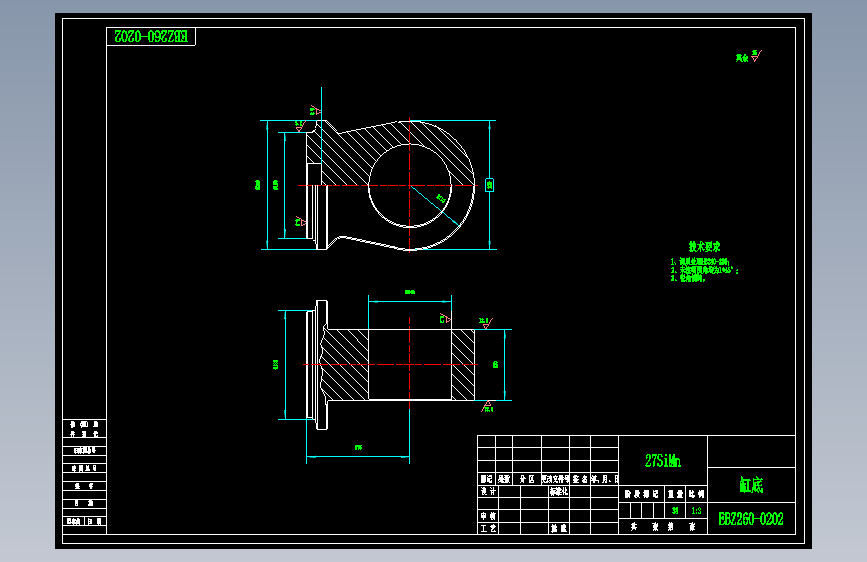Select the second technical requirement line
The height and width of the screenshot is (562, 867).
[704, 270]
